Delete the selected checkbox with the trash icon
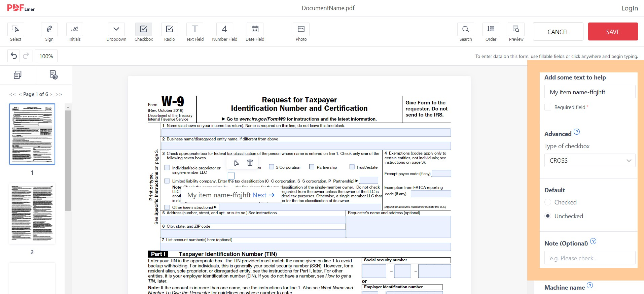This screenshot has width=644, height=294. [250, 163]
